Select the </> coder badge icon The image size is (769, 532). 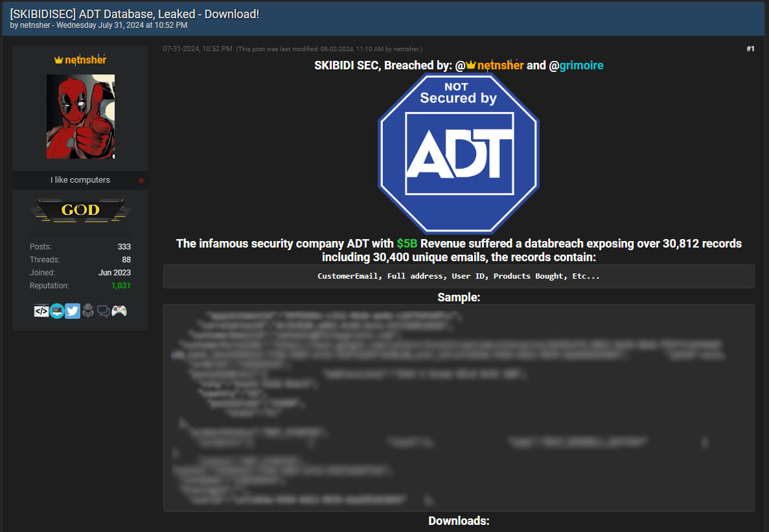[41, 311]
